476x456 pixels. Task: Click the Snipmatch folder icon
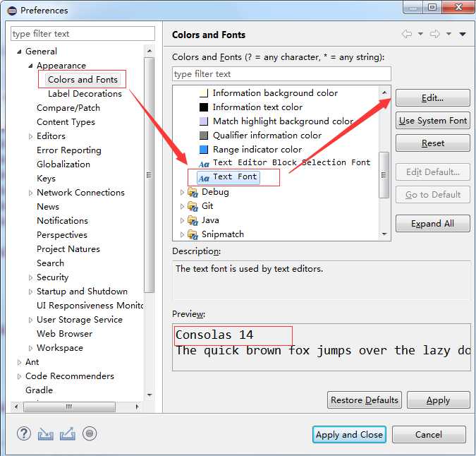(193, 234)
